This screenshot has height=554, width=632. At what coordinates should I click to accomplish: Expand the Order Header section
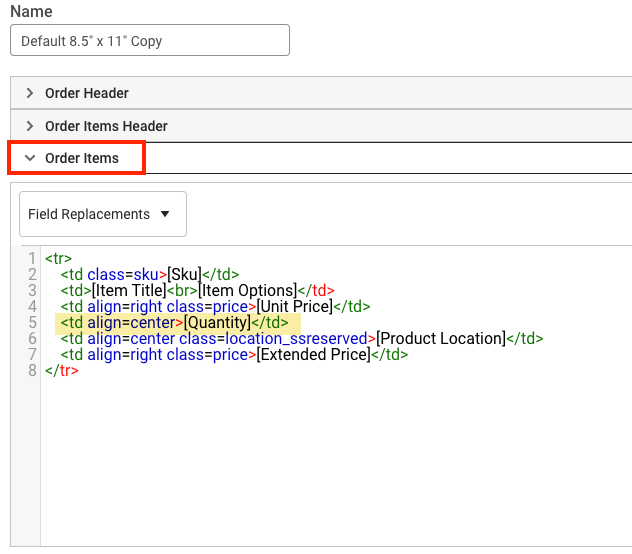click(x=321, y=93)
